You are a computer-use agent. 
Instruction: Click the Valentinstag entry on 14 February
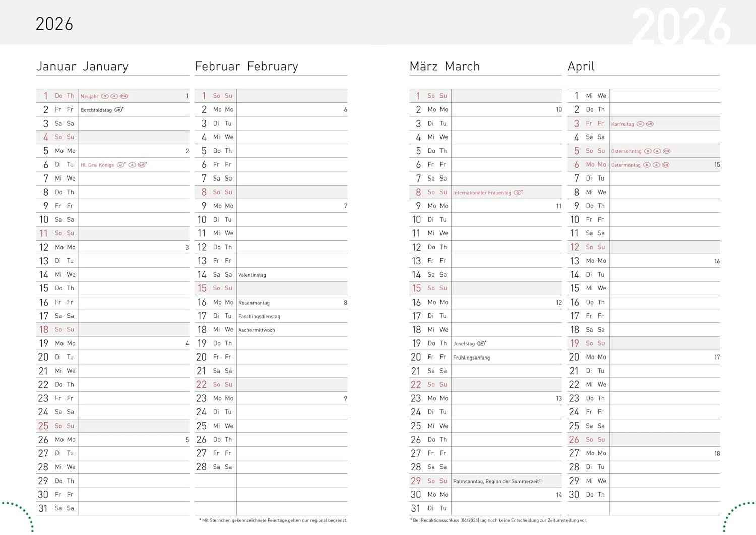point(252,275)
